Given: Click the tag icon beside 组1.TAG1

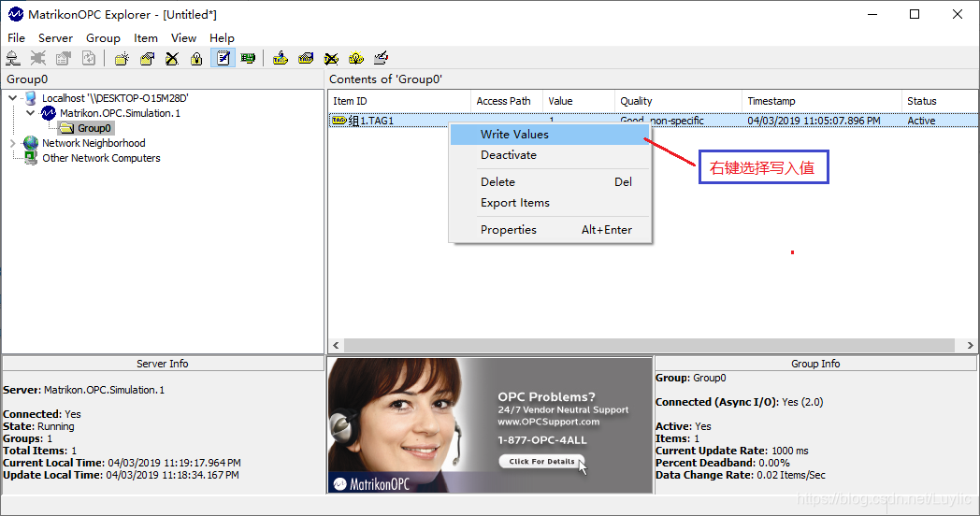Looking at the screenshot, I should pos(339,120).
